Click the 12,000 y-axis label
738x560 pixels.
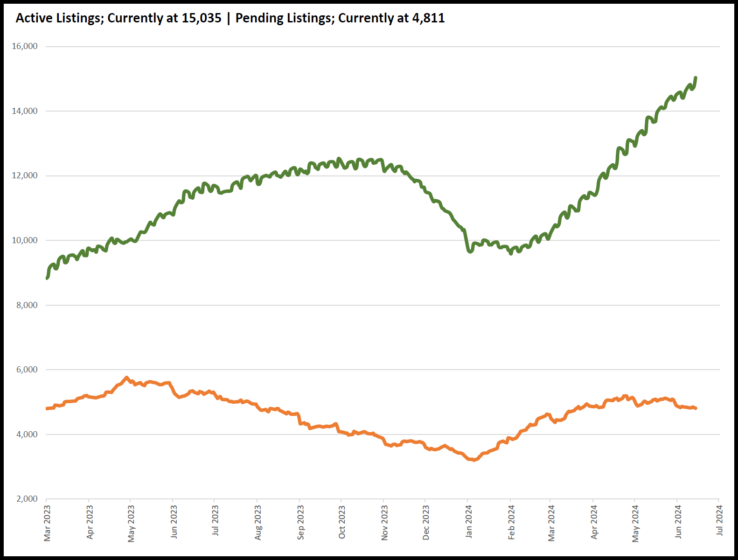[x=25, y=175]
